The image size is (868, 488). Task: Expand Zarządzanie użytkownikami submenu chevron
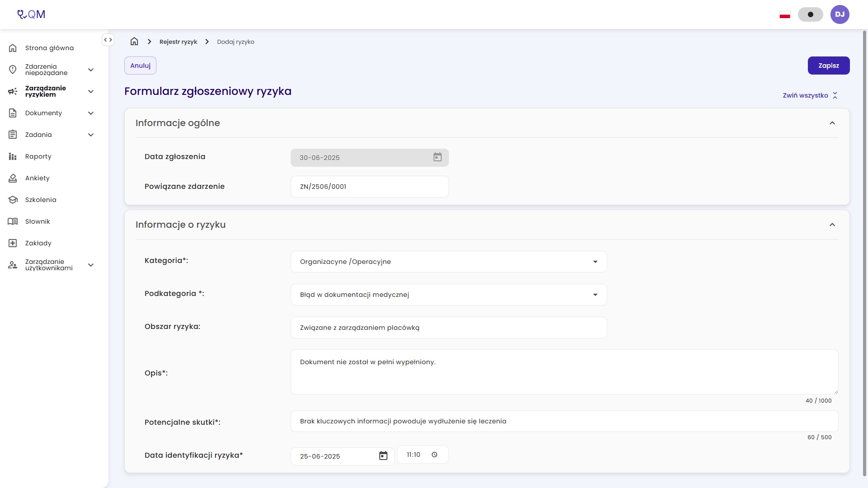pos(91,265)
